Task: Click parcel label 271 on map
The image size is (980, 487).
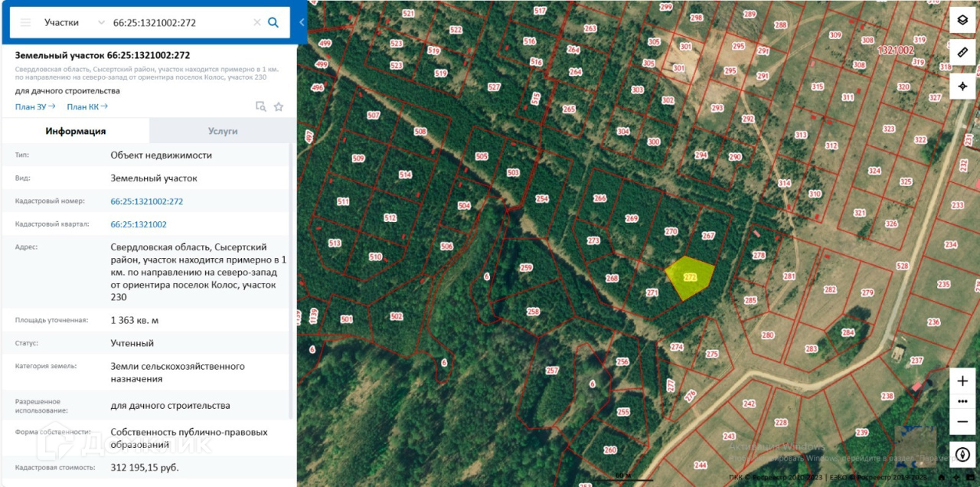Action: pyautogui.click(x=652, y=293)
